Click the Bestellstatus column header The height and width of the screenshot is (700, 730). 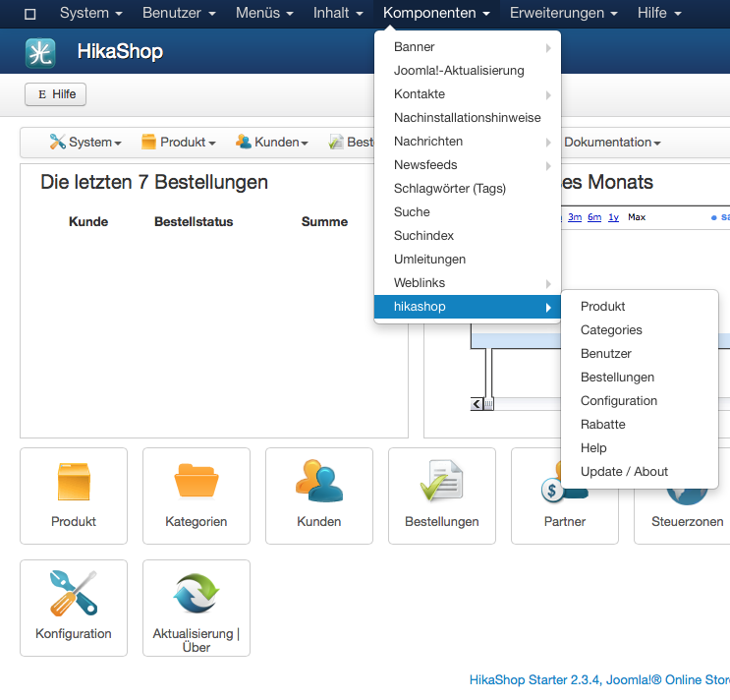pos(194,221)
